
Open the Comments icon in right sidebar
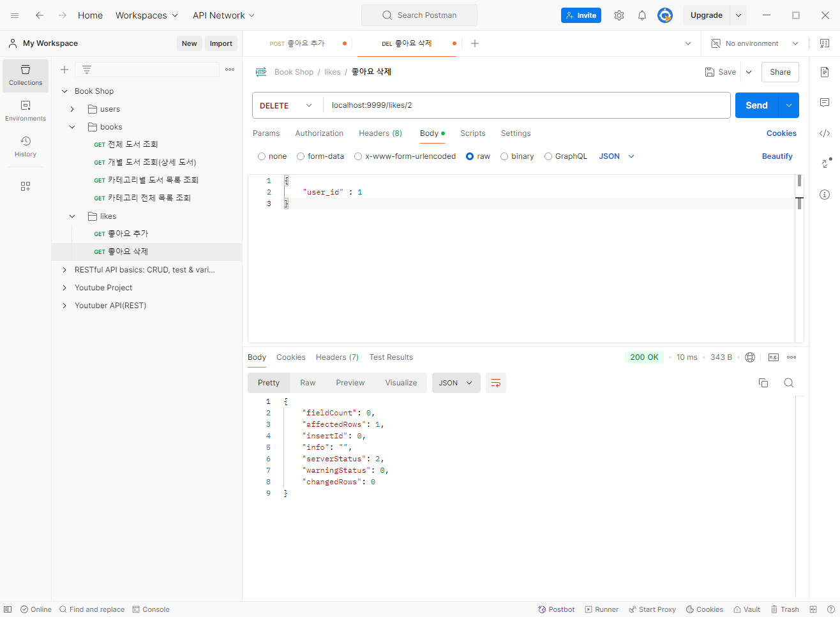tap(825, 103)
